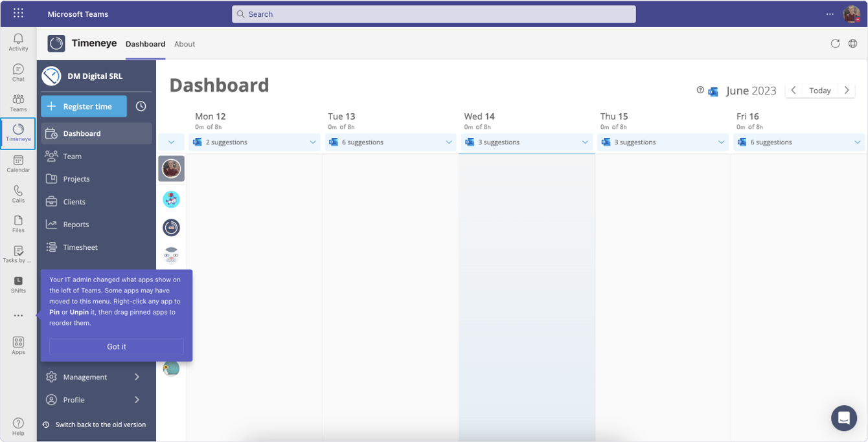
Task: Open Reports in Timeneye sidebar
Action: click(x=97, y=224)
